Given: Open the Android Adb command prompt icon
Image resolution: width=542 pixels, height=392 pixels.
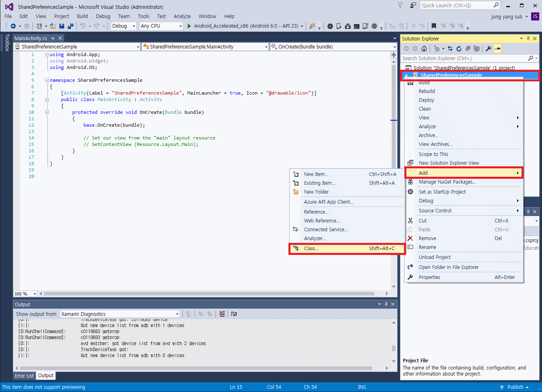Looking at the screenshot, I should [x=357, y=26].
